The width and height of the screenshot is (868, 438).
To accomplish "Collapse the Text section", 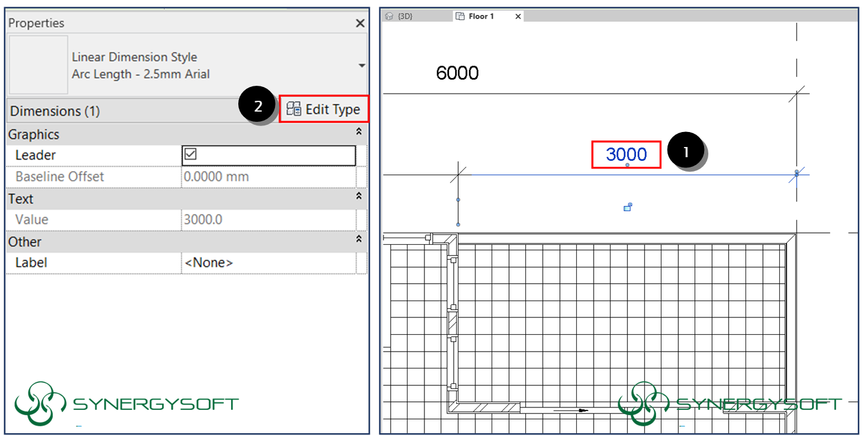I will 359,196.
